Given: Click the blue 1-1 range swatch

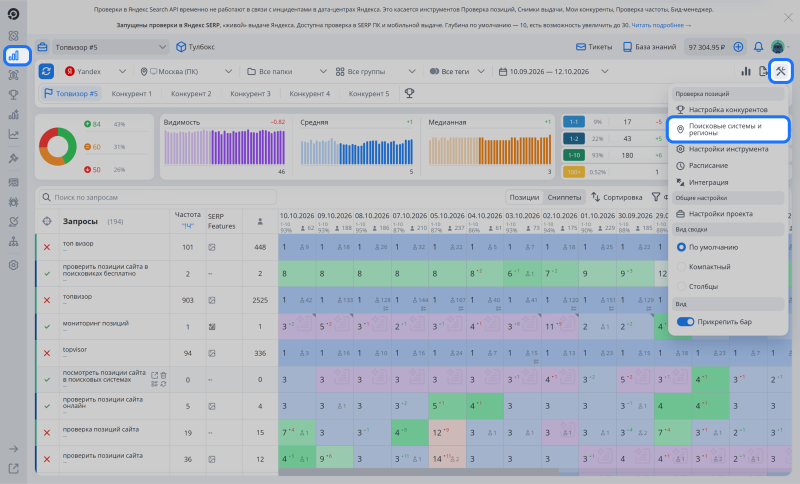Looking at the screenshot, I should 574,122.
